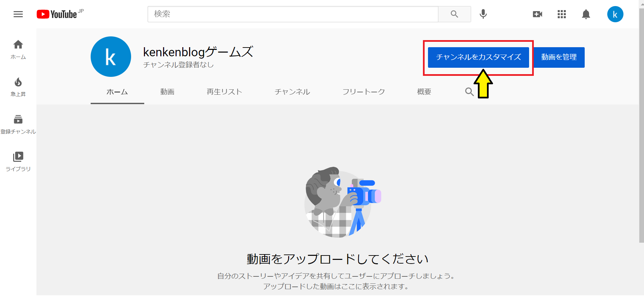Viewport: 644px width, 302px height.
Task: Open the notifications bell
Action: [586, 14]
